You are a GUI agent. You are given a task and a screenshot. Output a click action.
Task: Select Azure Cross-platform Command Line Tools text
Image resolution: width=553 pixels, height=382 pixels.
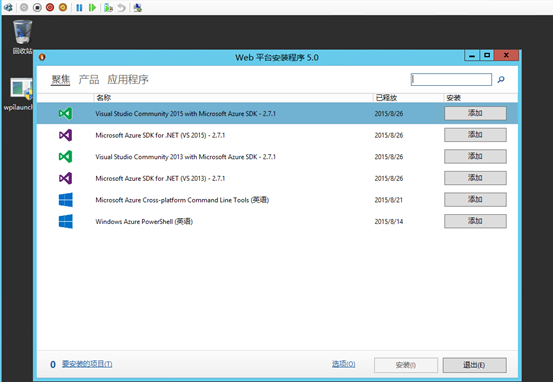click(182, 200)
